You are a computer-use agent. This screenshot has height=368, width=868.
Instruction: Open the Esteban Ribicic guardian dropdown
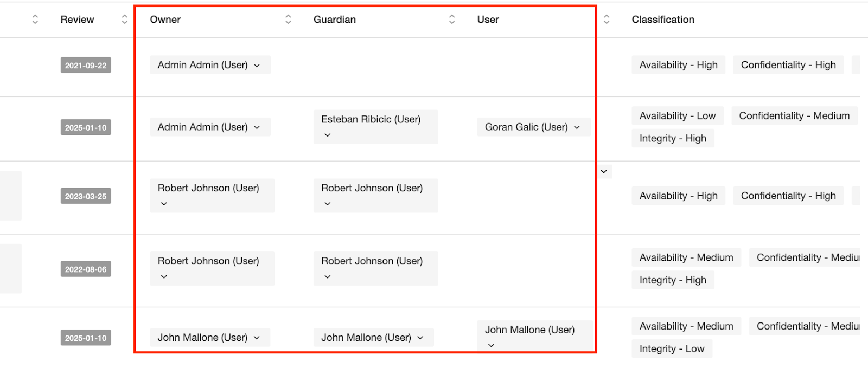click(375, 127)
